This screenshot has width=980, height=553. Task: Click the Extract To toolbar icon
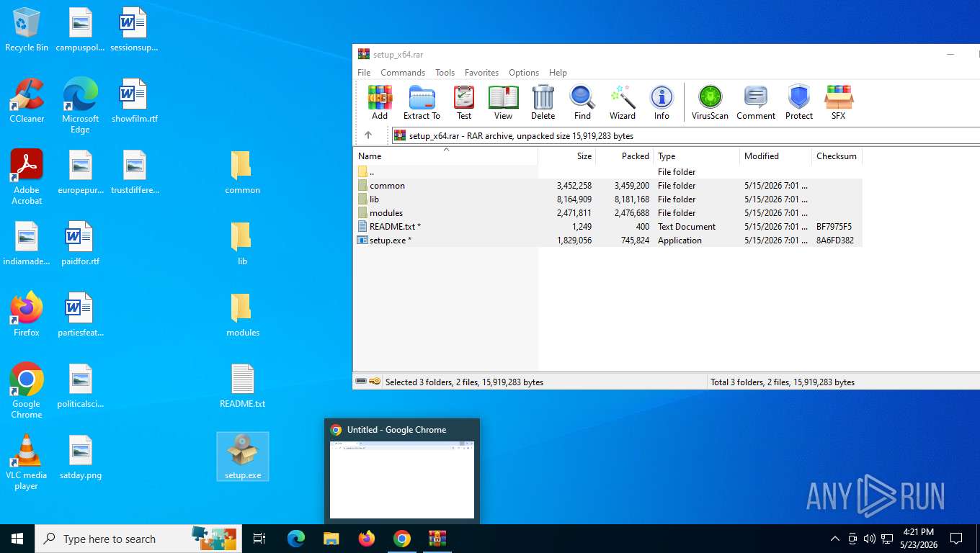pyautogui.click(x=422, y=102)
